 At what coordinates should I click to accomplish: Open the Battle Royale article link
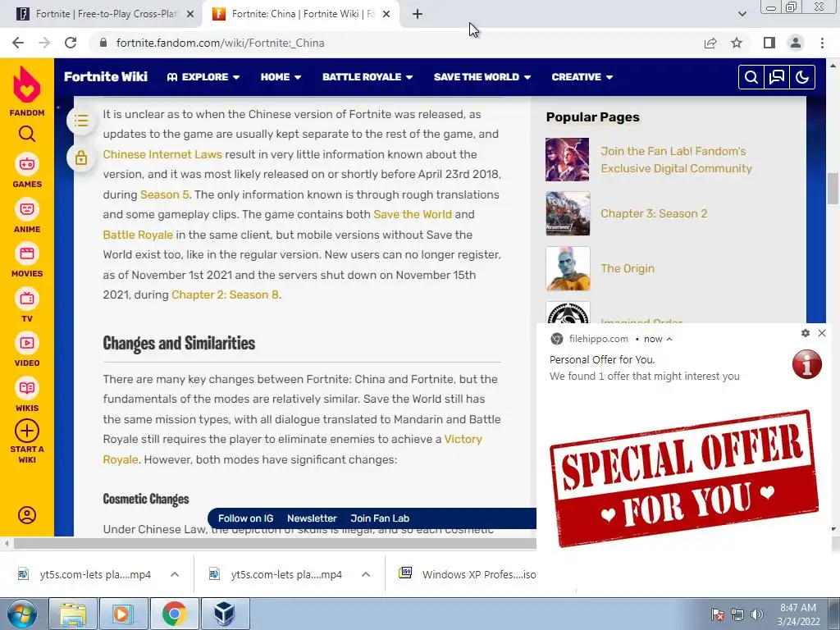(x=138, y=235)
